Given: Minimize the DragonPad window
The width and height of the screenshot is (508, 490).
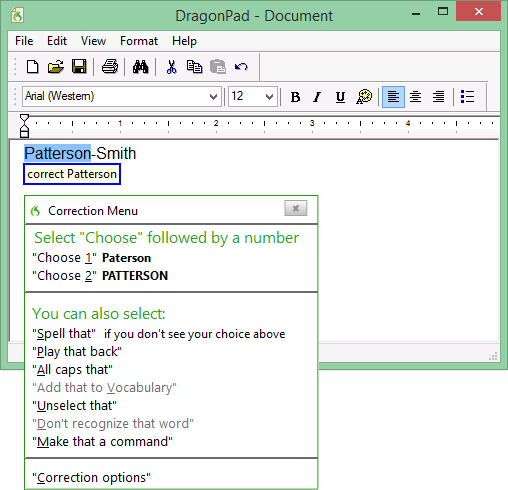Looking at the screenshot, I should click(x=416, y=14).
